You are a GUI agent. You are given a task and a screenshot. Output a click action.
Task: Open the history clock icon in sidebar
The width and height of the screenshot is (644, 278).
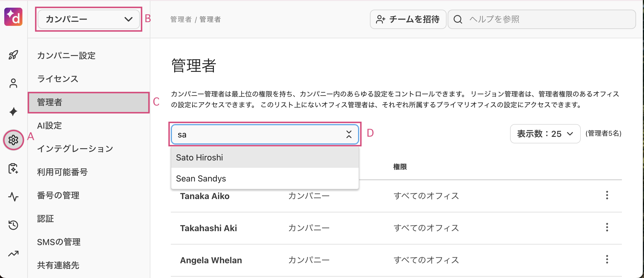[13, 225]
